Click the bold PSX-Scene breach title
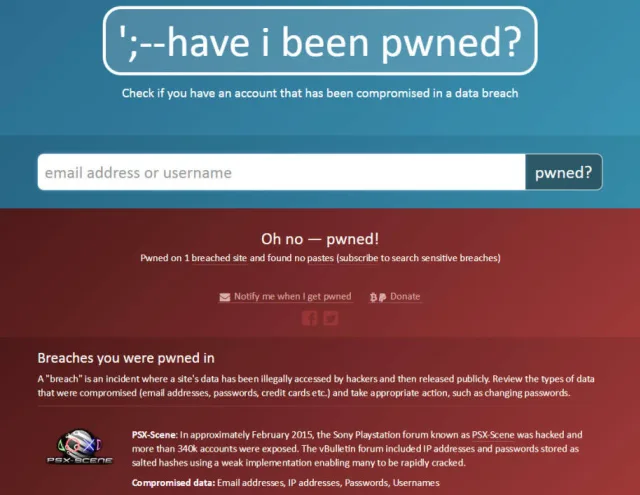Screen dimensions: 640x495 click(x=154, y=435)
